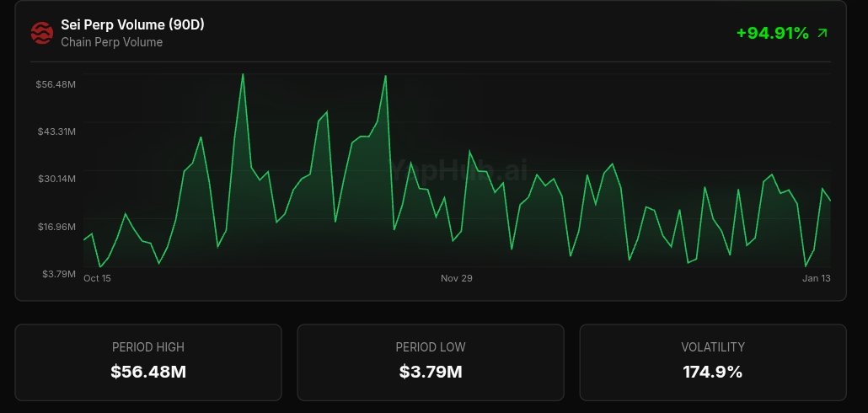Screen dimensions: 868x413
Task: Click the red Sei logo icon
Action: click(42, 33)
